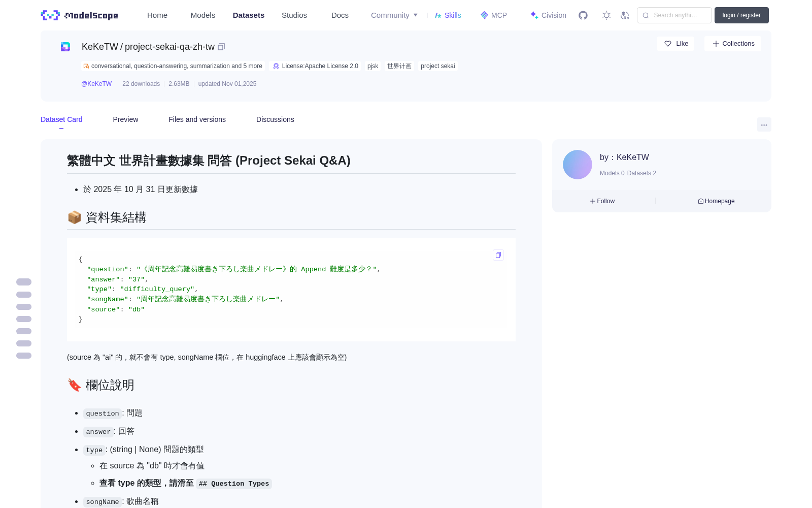Open the ModelScope logo home link

click(80, 15)
